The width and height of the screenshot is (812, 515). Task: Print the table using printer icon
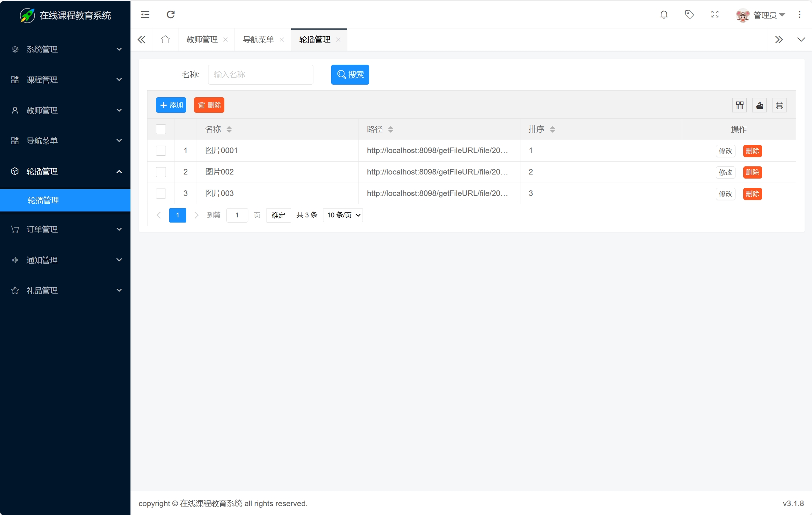coord(779,105)
